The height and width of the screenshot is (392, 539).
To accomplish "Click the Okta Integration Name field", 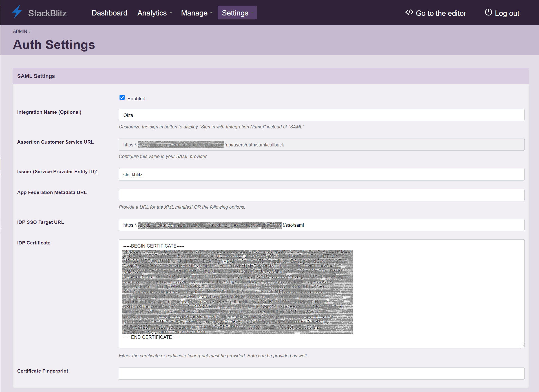I will 321,115.
